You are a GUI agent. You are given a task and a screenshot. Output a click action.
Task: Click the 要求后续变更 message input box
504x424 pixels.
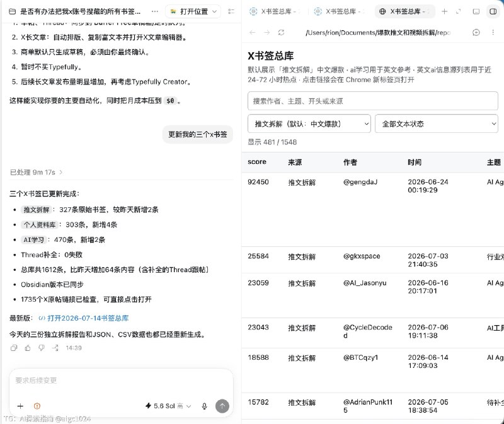click(x=121, y=381)
